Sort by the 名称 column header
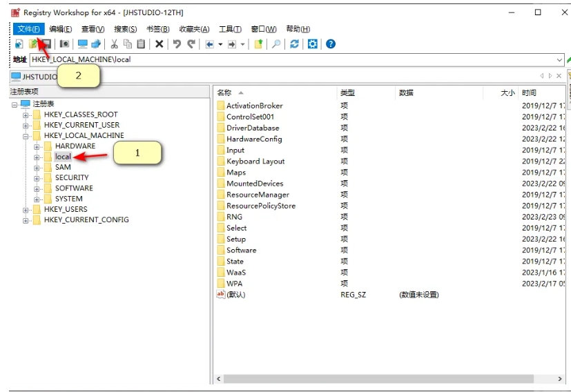Viewport: 571px width, 392px height. (225, 92)
